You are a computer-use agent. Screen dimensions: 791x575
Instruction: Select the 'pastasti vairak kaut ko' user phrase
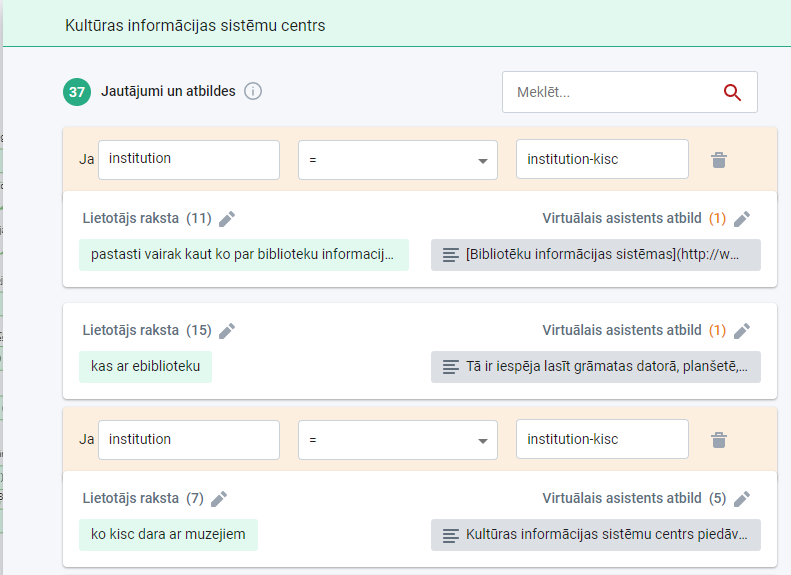pos(244,255)
